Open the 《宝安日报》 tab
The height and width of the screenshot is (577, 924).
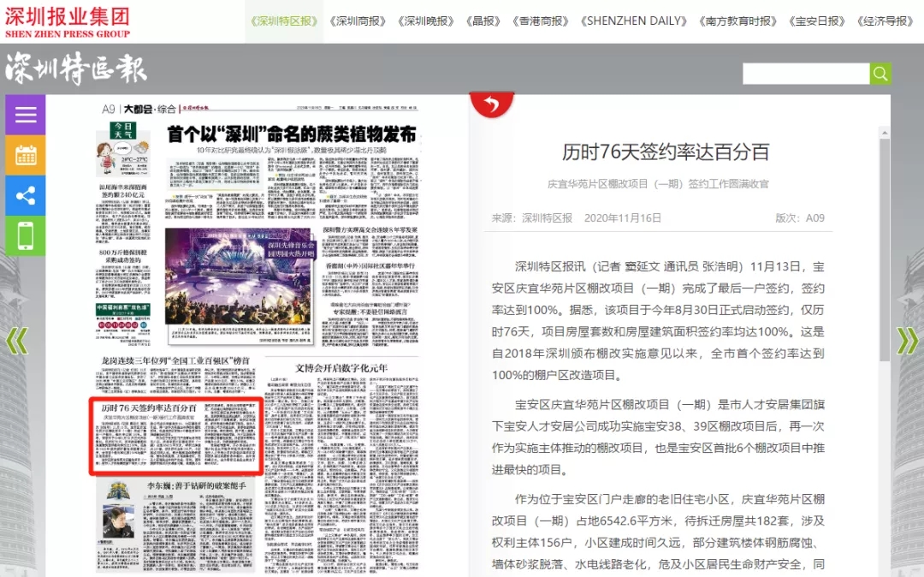tap(817, 21)
